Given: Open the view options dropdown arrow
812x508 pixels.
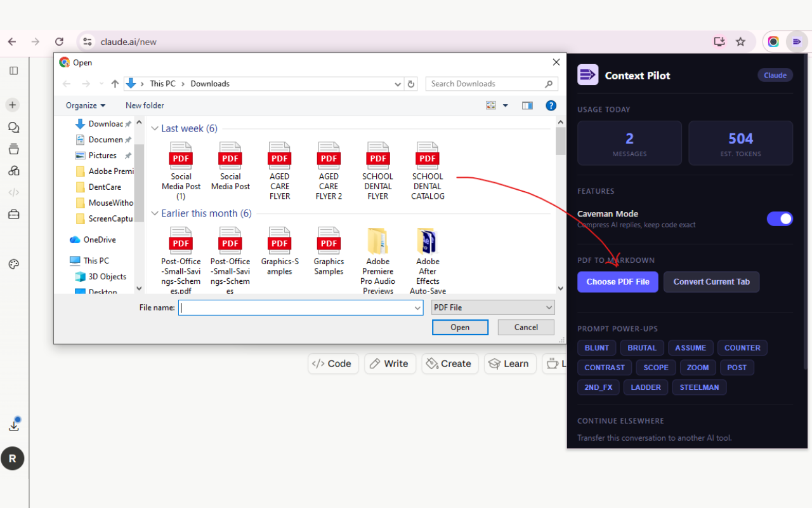Looking at the screenshot, I should click(x=506, y=105).
